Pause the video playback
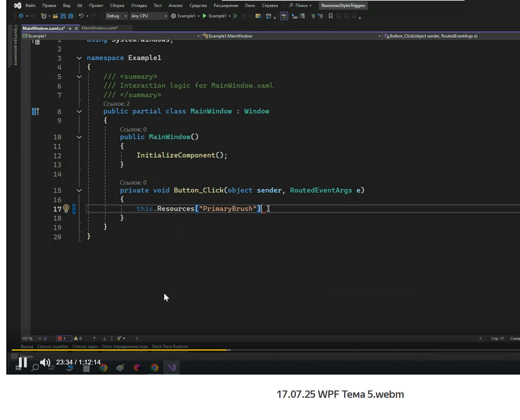 tap(23, 362)
